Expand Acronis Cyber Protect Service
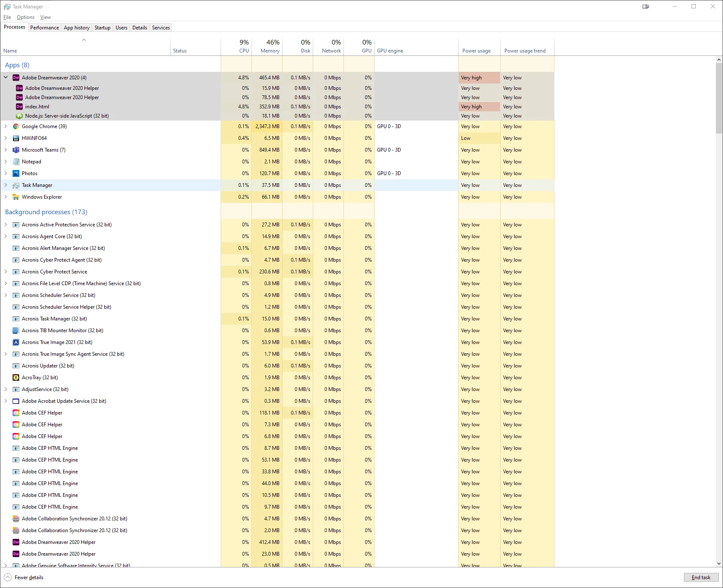Screen dimensions: 723x588 (6, 272)
